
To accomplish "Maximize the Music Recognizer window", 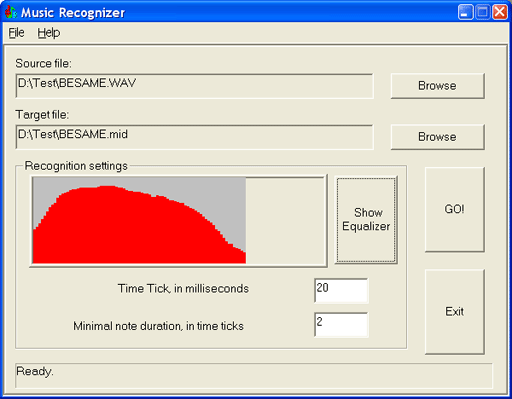I will coord(482,12).
